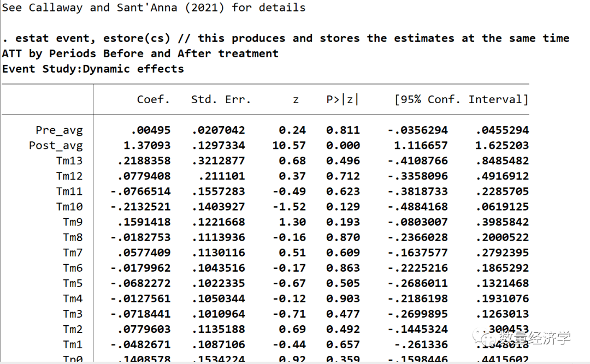Select the Coef. column header
590x364 pixels.
pos(153,99)
